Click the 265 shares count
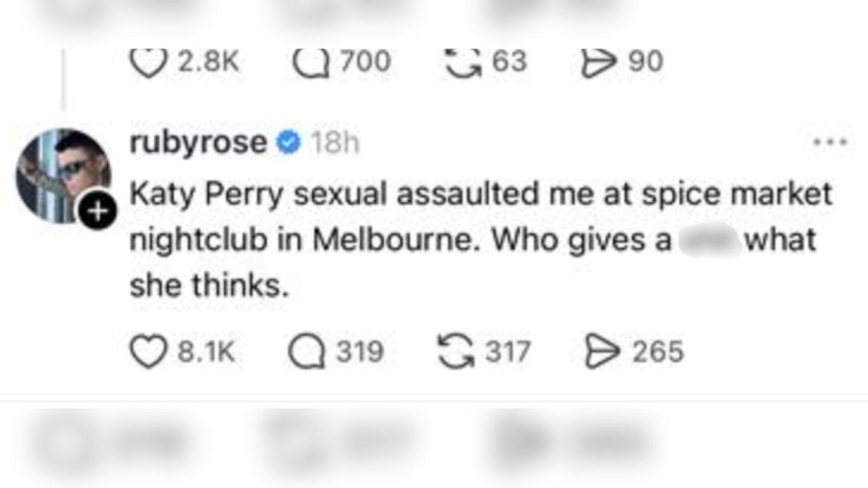868x488 pixels. (x=658, y=352)
